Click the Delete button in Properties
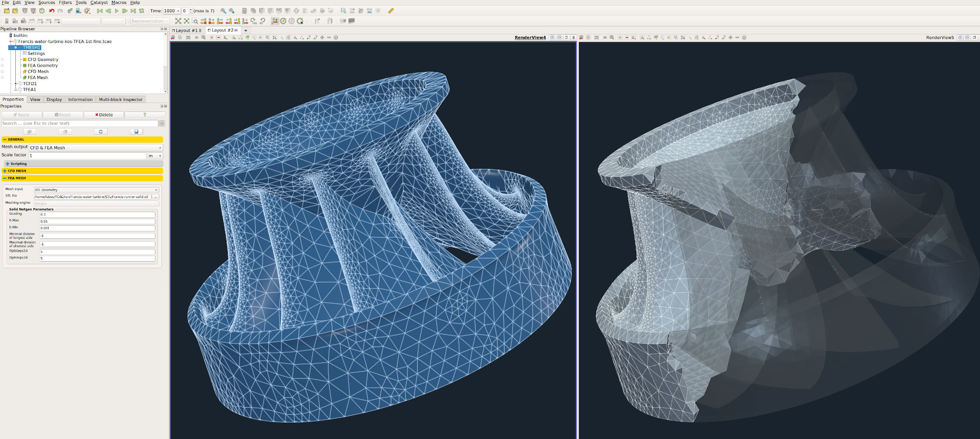The width and height of the screenshot is (980, 439). click(x=104, y=115)
